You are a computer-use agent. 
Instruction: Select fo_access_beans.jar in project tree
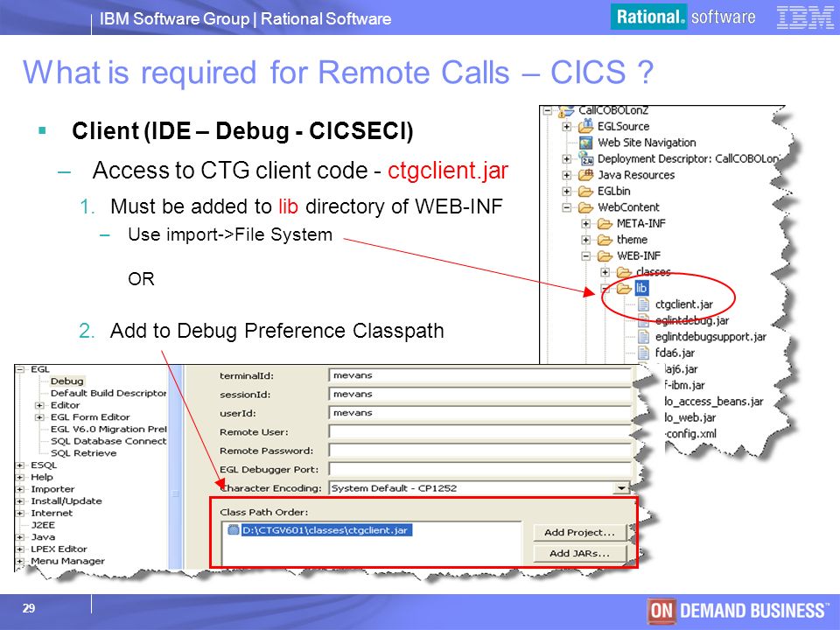click(714, 402)
